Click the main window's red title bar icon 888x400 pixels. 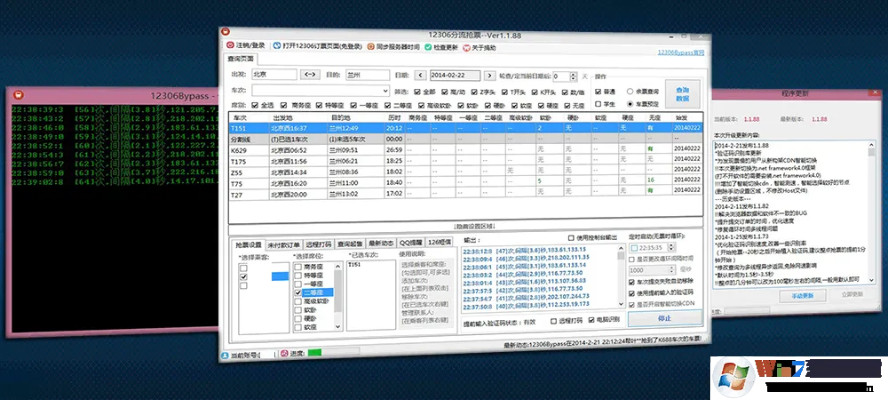pos(225,32)
